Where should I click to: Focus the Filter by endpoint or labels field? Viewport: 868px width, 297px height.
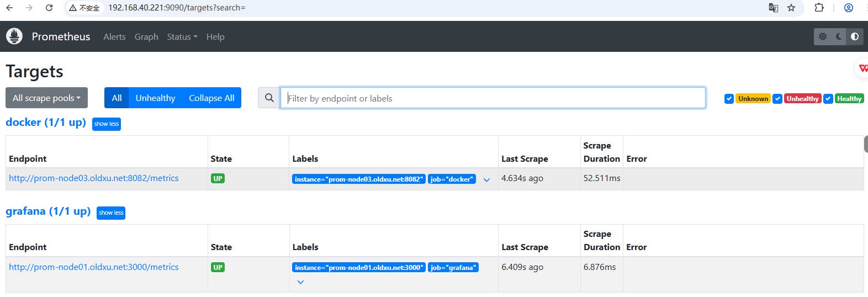pyautogui.click(x=493, y=98)
